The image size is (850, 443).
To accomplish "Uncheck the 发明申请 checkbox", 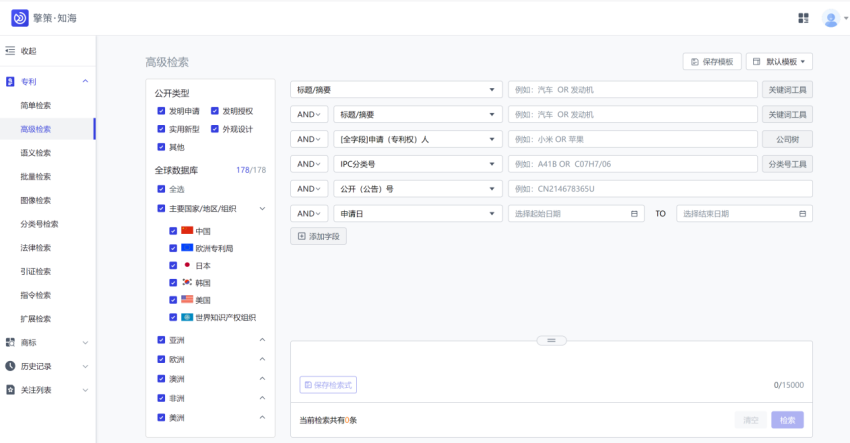I will (161, 111).
